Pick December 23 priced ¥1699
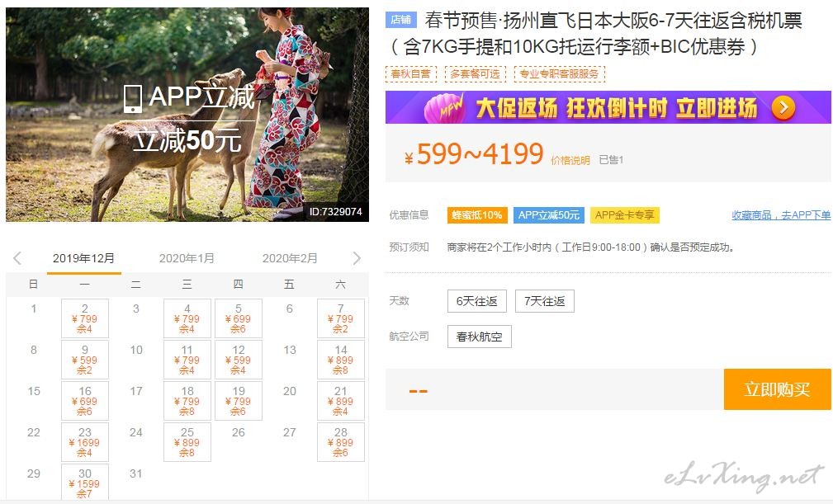This screenshot has width=833, height=504. click(85, 442)
